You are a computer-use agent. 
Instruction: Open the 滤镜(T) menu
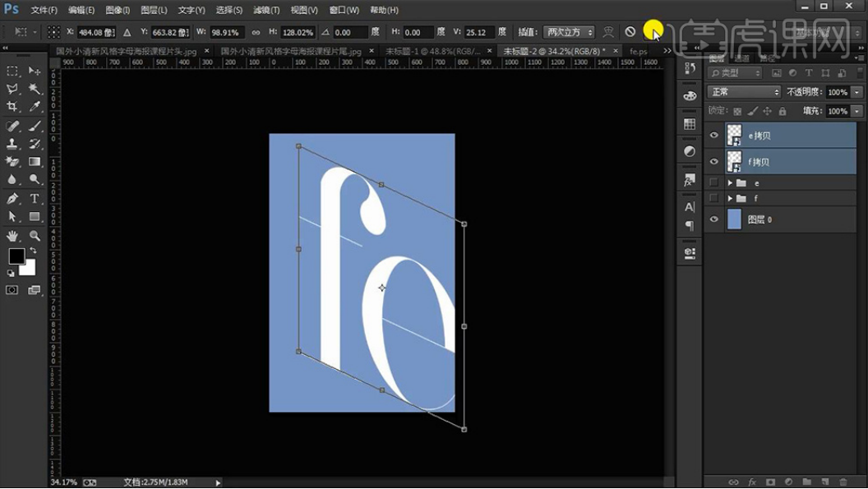click(266, 10)
